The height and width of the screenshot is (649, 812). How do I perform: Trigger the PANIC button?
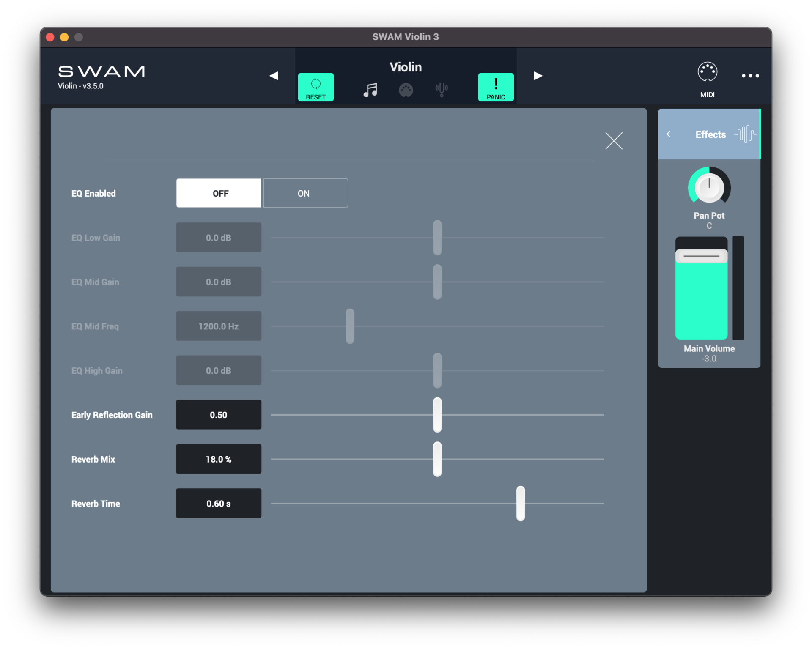[x=495, y=87]
